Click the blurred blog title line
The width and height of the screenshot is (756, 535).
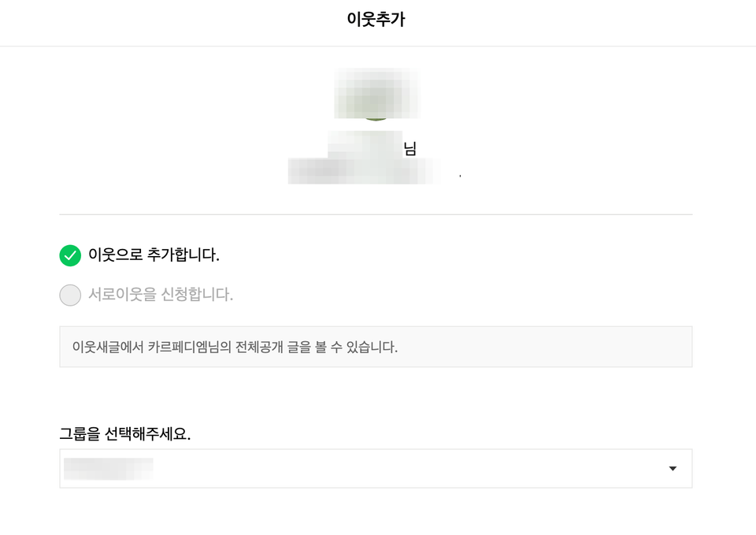tap(364, 171)
